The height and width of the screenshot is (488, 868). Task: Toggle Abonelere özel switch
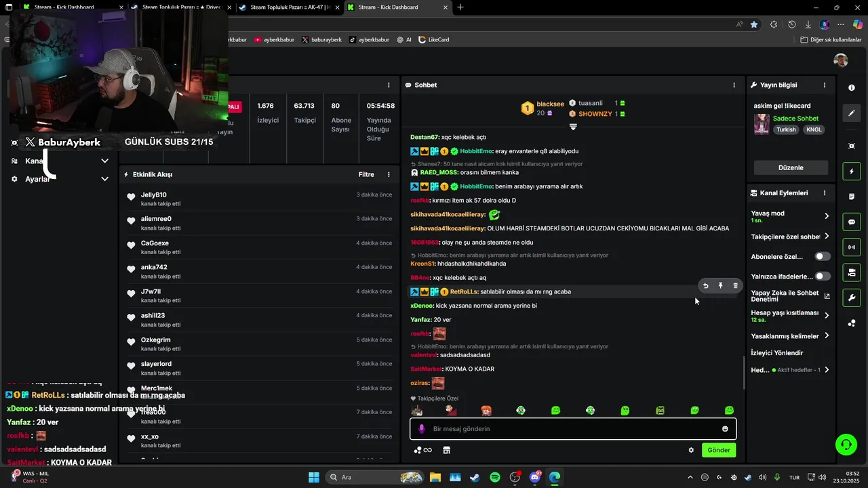point(823,257)
